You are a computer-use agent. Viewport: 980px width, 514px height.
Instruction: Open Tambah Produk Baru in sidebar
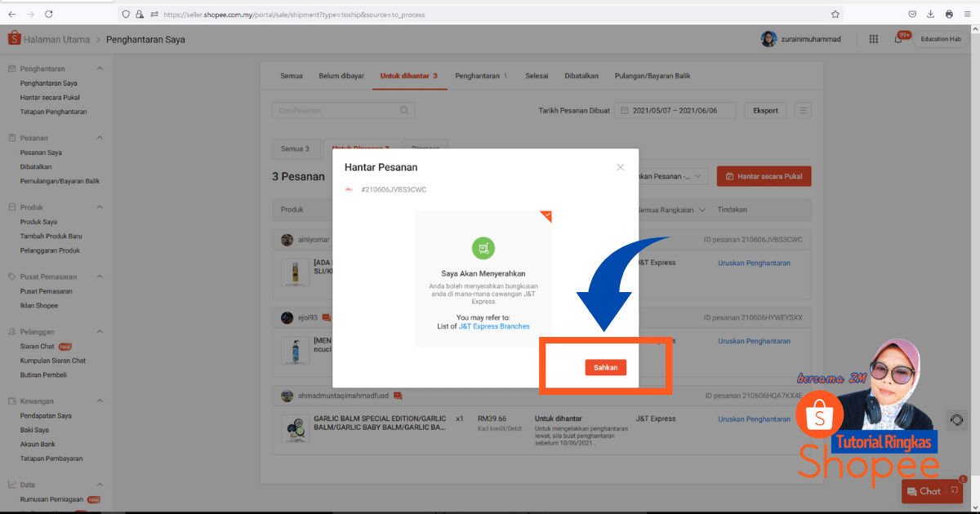[51, 236]
